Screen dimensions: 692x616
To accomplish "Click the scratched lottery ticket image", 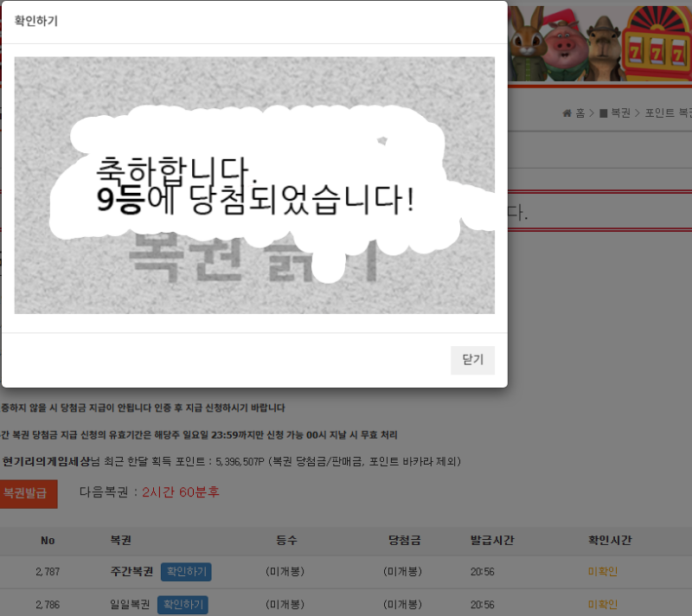I will click(253, 186).
